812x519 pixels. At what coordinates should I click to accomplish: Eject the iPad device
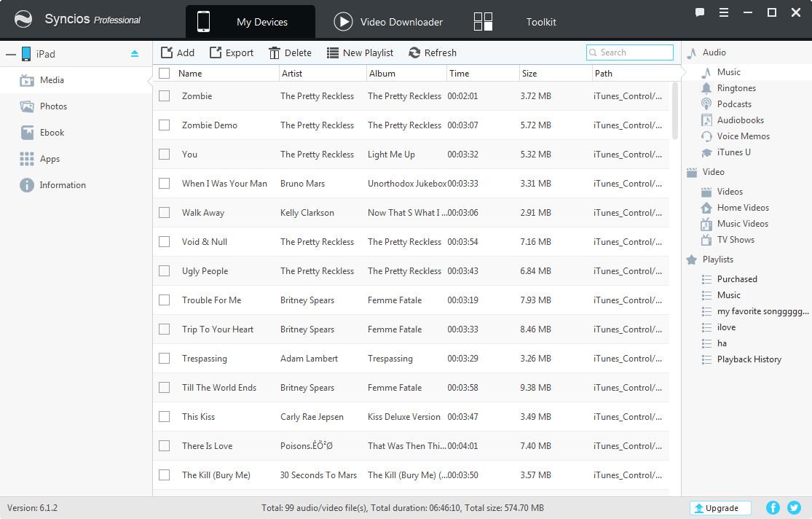click(x=135, y=53)
